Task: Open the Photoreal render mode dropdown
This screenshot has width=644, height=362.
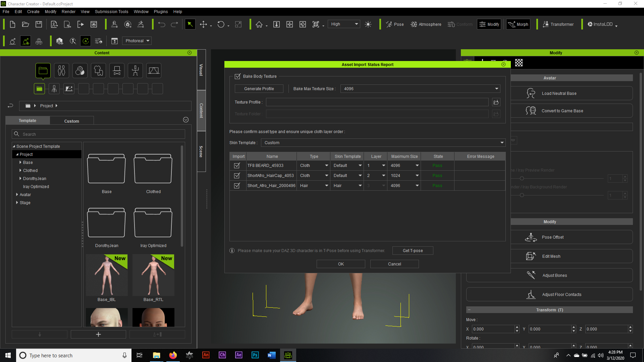Action: click(x=137, y=41)
